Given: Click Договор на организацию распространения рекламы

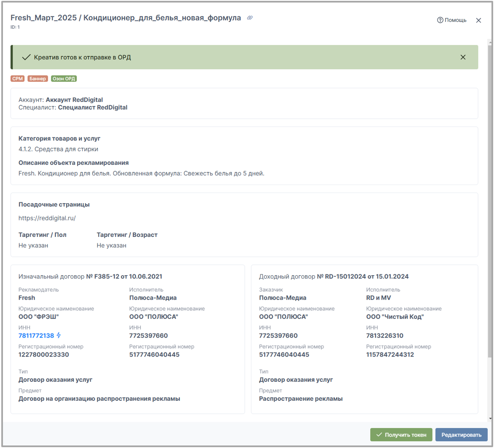Looking at the screenshot, I should pyautogui.click(x=99, y=399).
